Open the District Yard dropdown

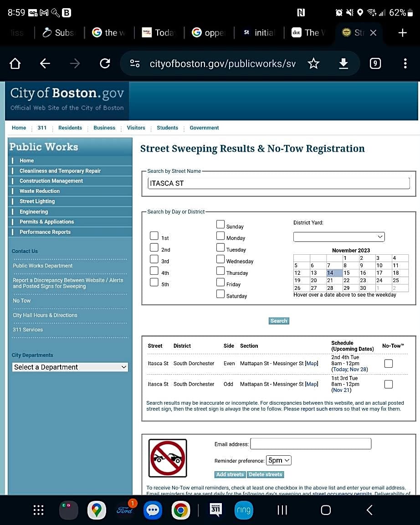click(339, 237)
